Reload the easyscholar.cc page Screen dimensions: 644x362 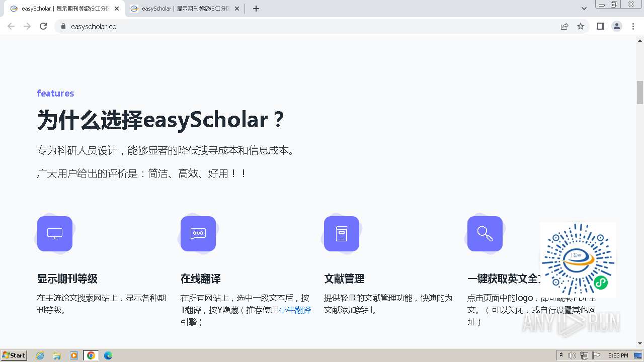click(43, 26)
